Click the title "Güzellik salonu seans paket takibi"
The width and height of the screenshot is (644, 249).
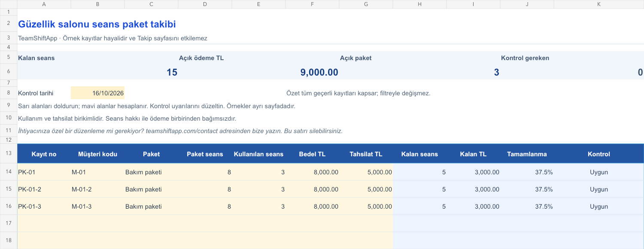point(97,24)
